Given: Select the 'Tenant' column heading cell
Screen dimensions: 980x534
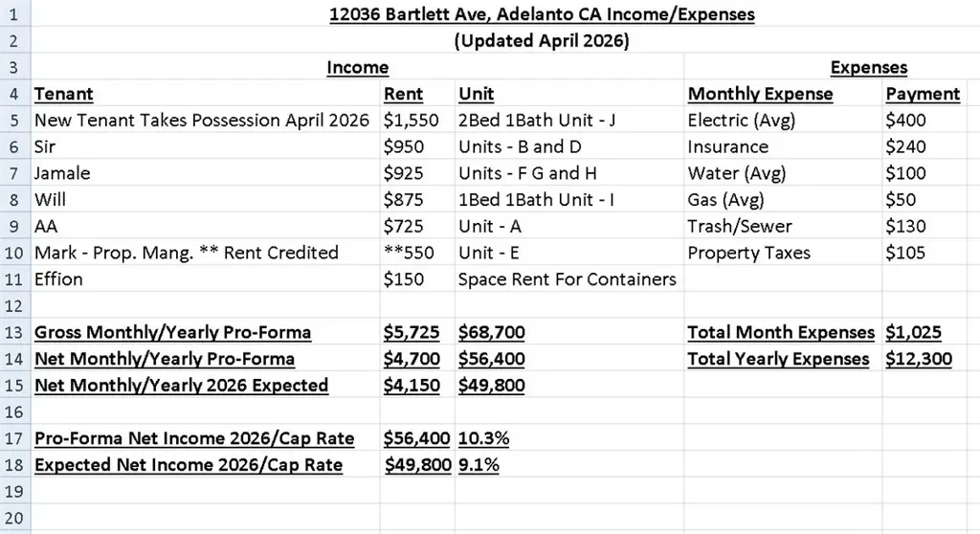Looking at the screenshot, I should click(64, 94).
